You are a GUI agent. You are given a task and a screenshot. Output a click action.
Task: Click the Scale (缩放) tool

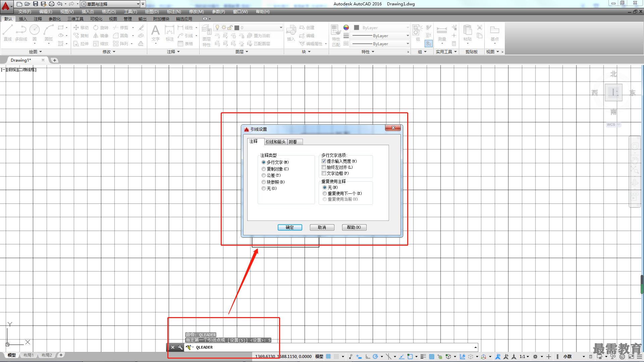(101, 44)
